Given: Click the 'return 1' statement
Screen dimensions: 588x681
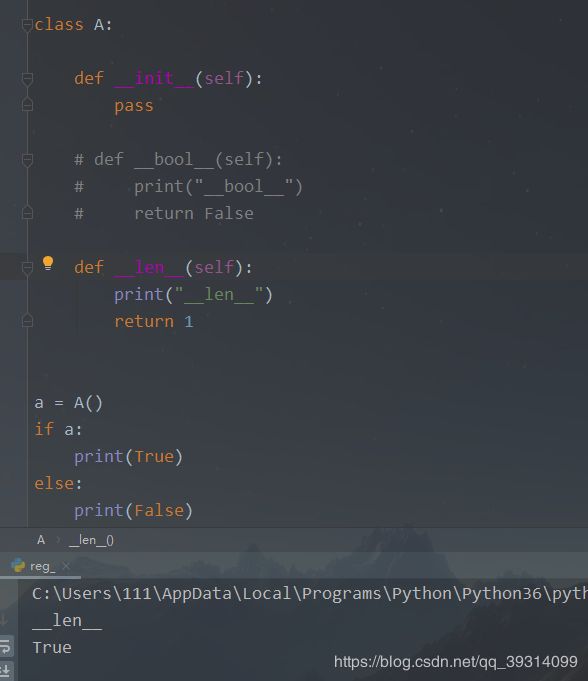Looking at the screenshot, I should [154, 322].
